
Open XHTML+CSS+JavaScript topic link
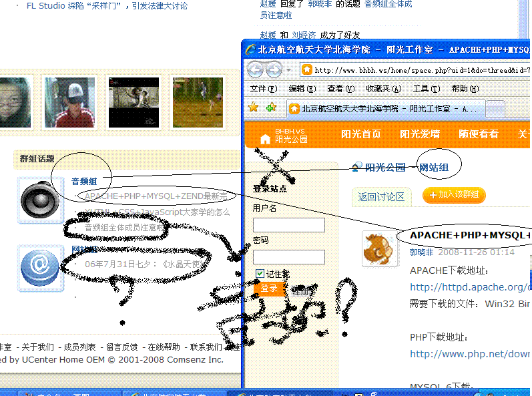(157, 212)
